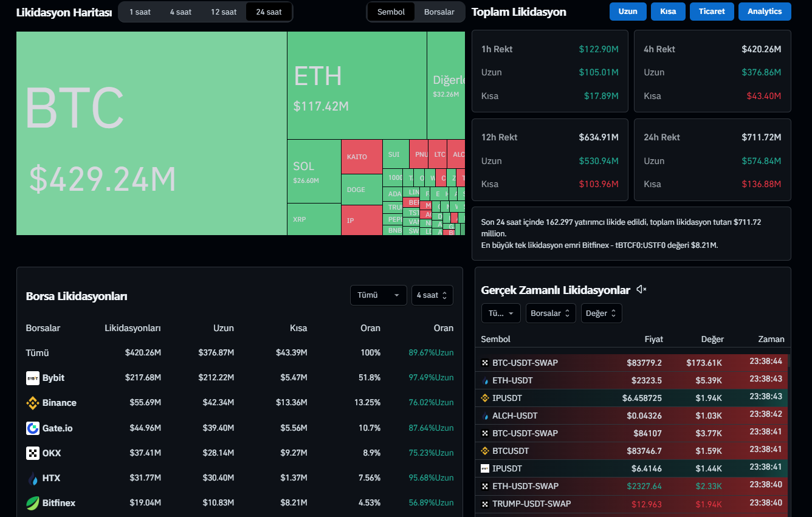This screenshot has height=517, width=812.
Task: Click the Bitfinex leaf logo icon
Action: pos(33,503)
